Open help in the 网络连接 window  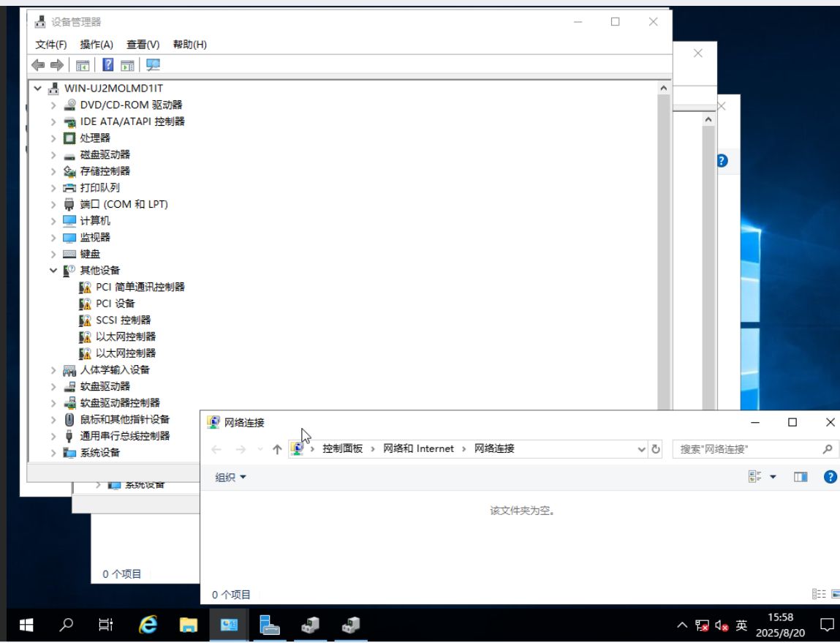(x=830, y=477)
